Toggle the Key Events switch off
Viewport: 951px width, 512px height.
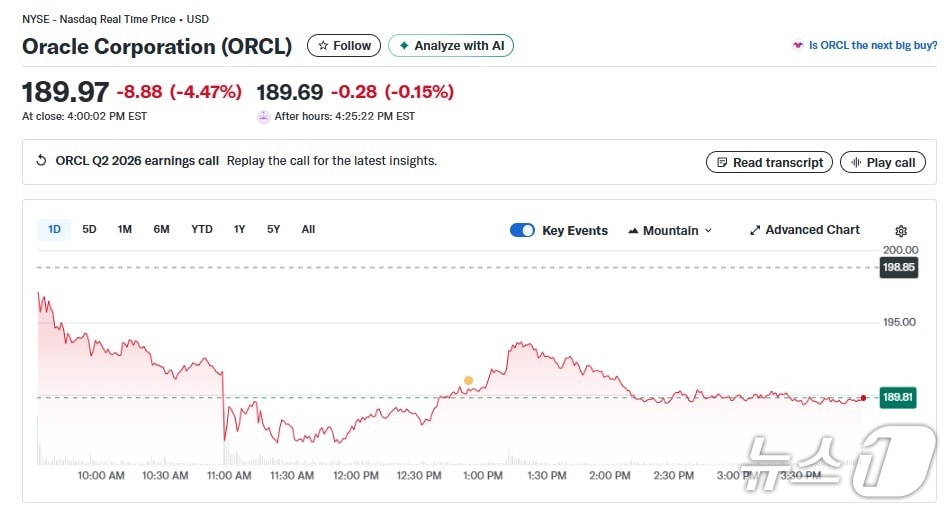click(522, 230)
